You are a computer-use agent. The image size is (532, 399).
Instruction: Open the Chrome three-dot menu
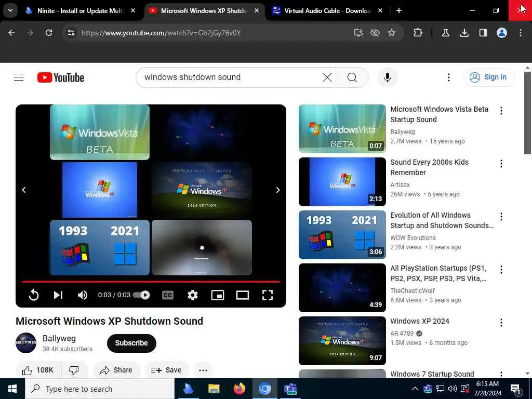point(521,33)
